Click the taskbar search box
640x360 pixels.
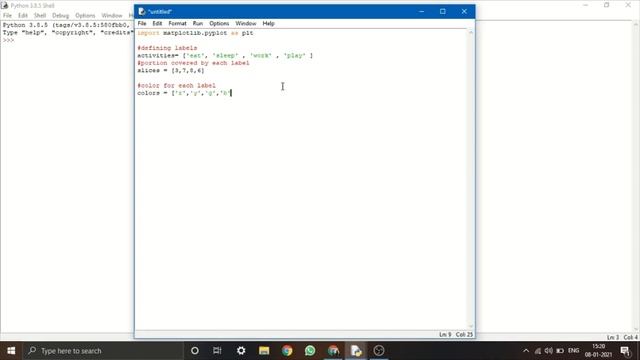[x=103, y=351]
